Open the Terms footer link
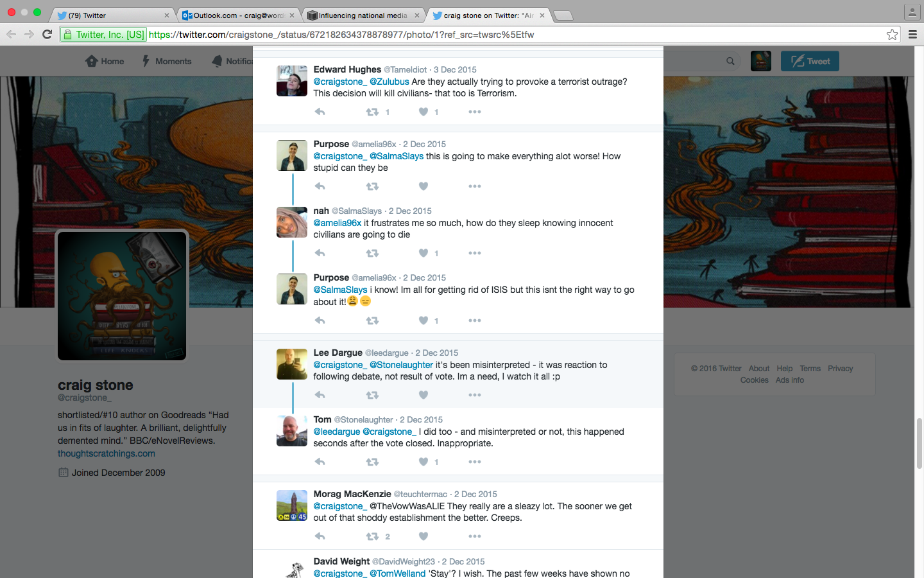Image resolution: width=924 pixels, height=578 pixels. tap(810, 369)
